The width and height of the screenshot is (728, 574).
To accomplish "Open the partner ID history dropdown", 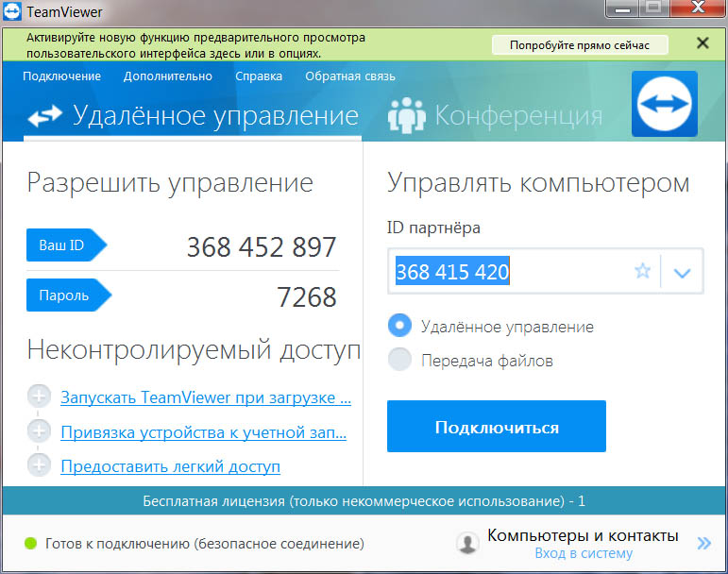I will point(682,272).
